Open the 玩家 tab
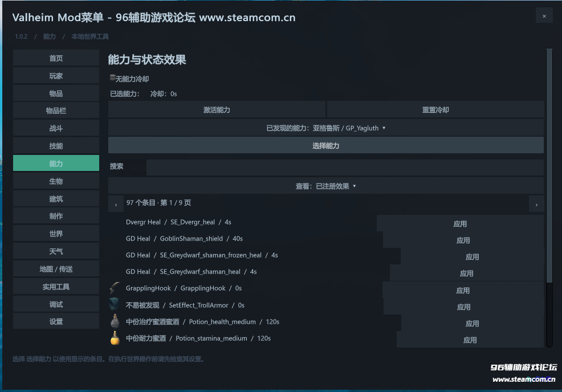This screenshot has height=392, width=562. click(x=56, y=76)
